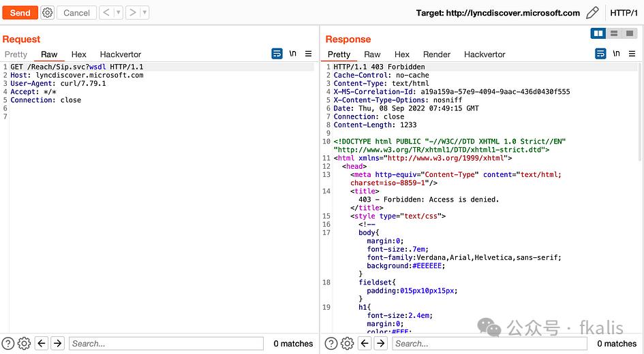644x354 pixels.
Task: Click the Content-Length: 1233 header
Action: (x=375, y=125)
